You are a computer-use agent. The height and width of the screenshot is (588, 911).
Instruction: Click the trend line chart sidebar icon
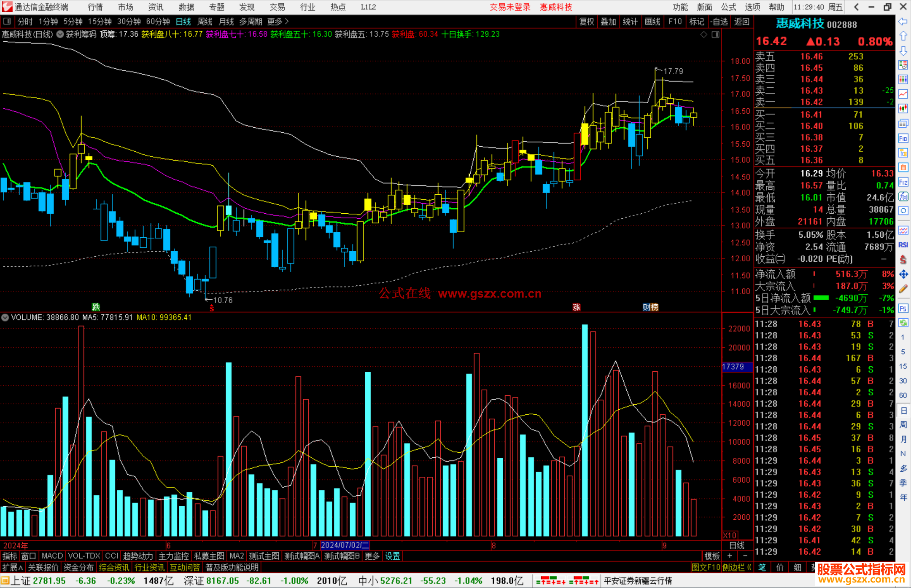pyautogui.click(x=903, y=94)
